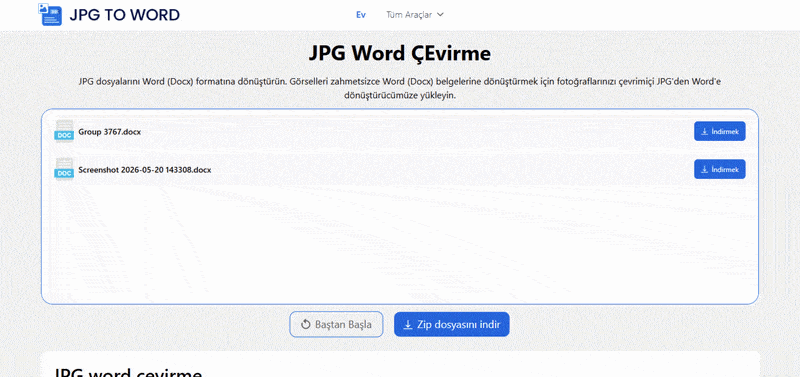Click the JPG Word ÇEvirme page heading

[x=399, y=54]
